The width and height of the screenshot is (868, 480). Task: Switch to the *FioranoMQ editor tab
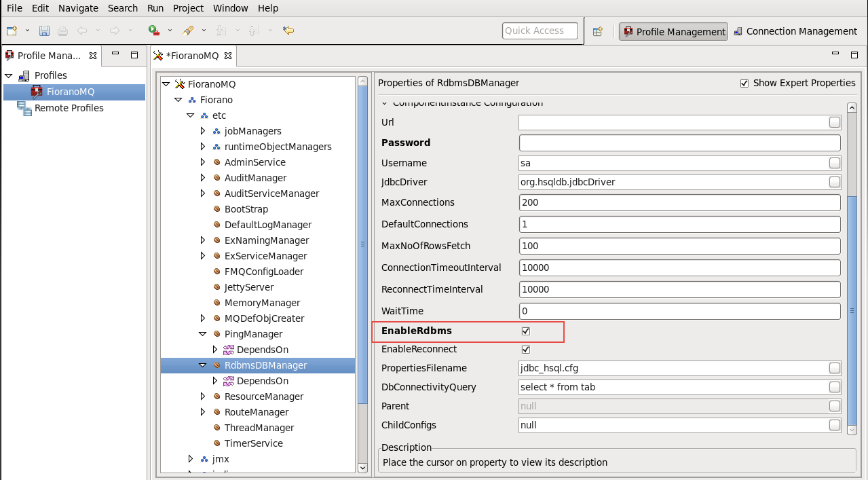(192, 56)
